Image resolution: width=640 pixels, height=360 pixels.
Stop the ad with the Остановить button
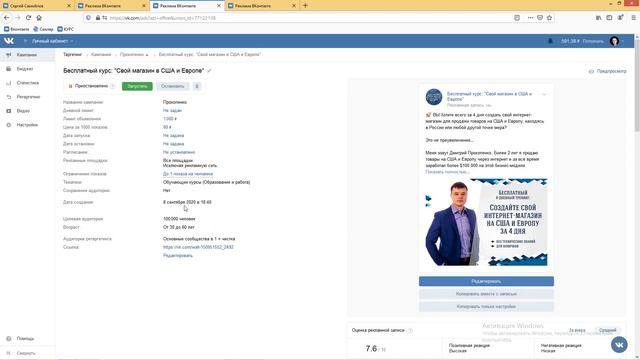[173, 86]
